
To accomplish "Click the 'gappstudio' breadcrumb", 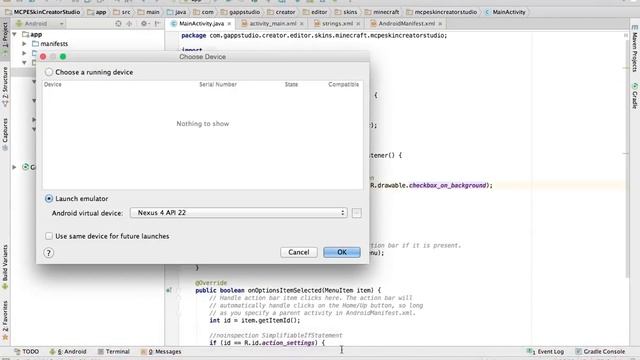I will click(240, 12).
